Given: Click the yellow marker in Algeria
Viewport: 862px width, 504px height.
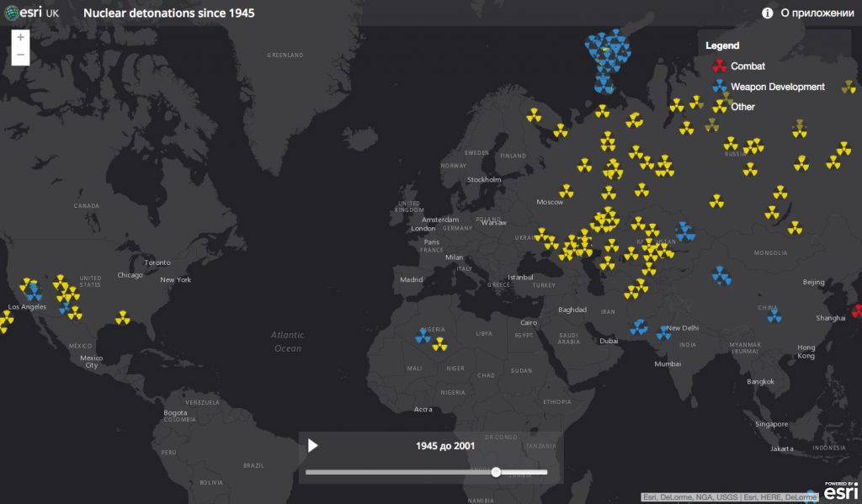Looking at the screenshot, I should coord(439,343).
